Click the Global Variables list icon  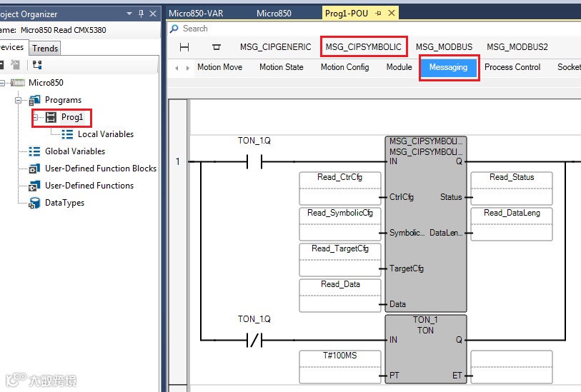click(x=34, y=151)
